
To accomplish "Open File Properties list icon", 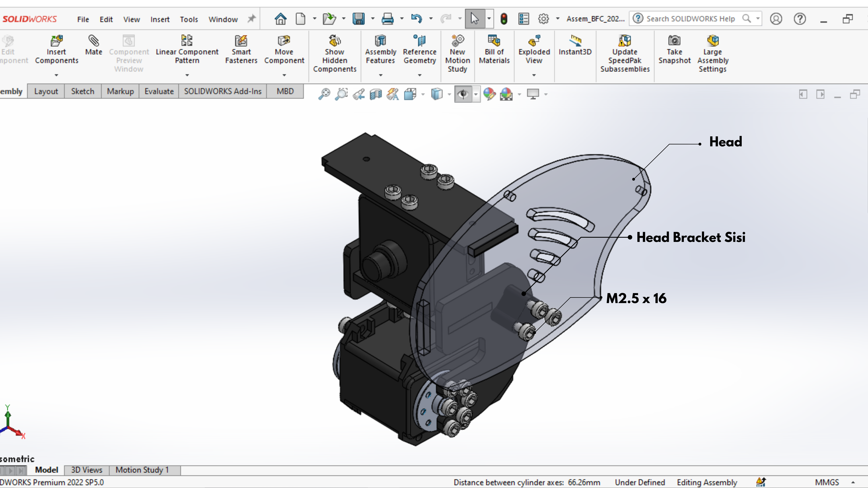I will click(524, 19).
